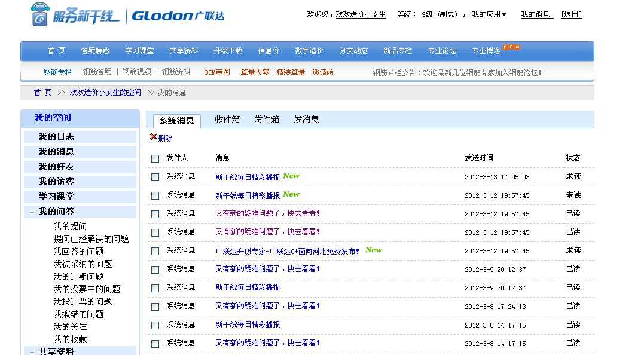Screen dimensions: 644x355
Task: Collapse the 我的问答 section
Action: click(32, 212)
